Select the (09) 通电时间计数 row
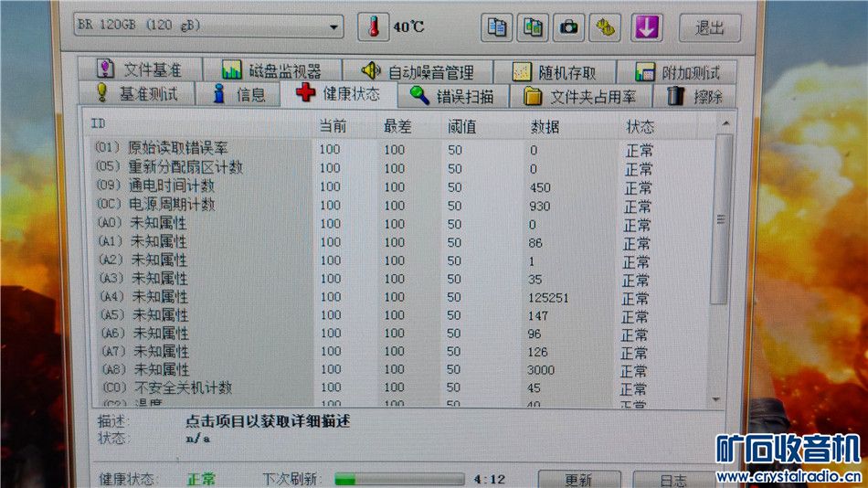This screenshot has height=488, width=868. pyautogui.click(x=401, y=186)
